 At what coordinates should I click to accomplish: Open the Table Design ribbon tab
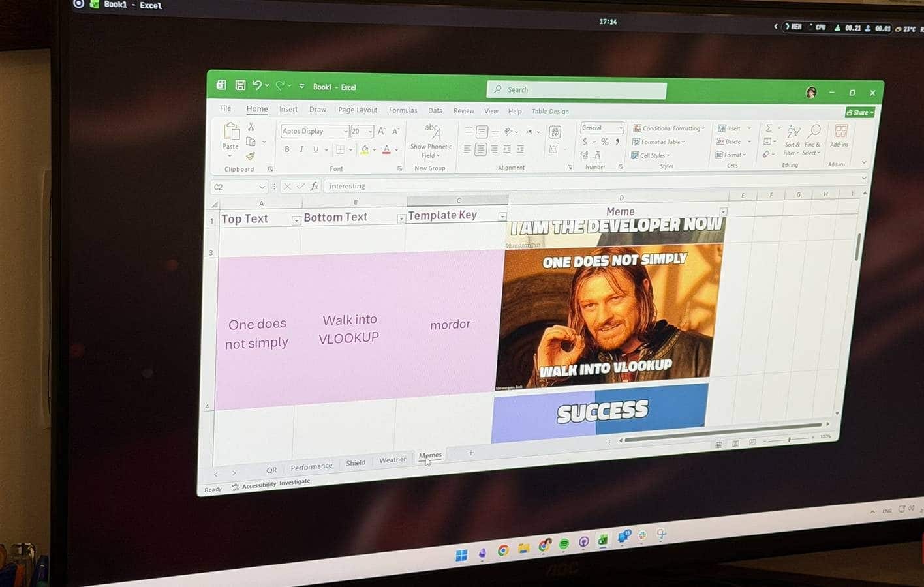tap(550, 112)
